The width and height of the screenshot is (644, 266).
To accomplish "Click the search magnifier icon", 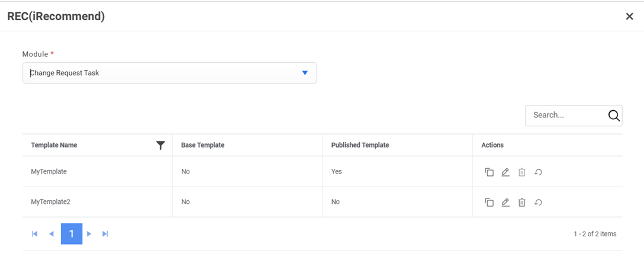I will [x=614, y=116].
